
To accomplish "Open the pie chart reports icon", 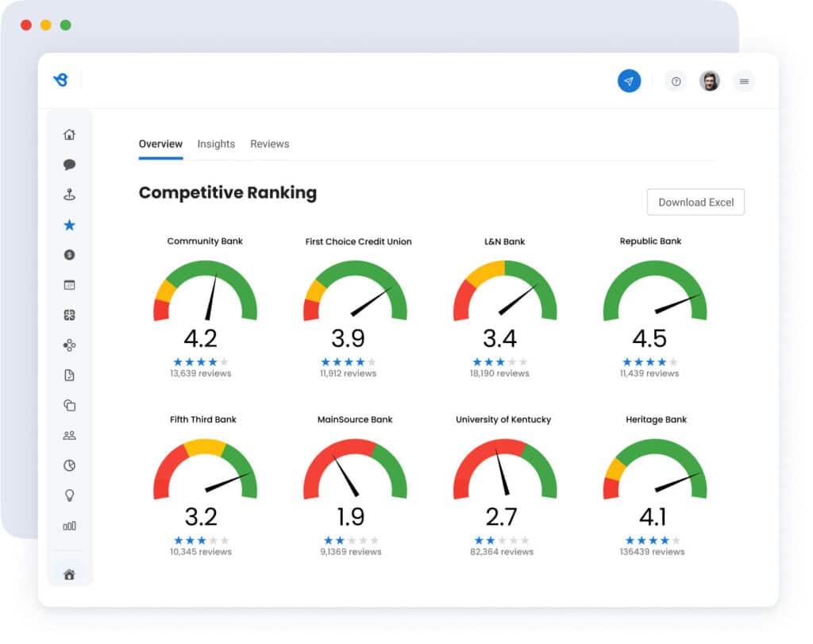I will (69, 465).
